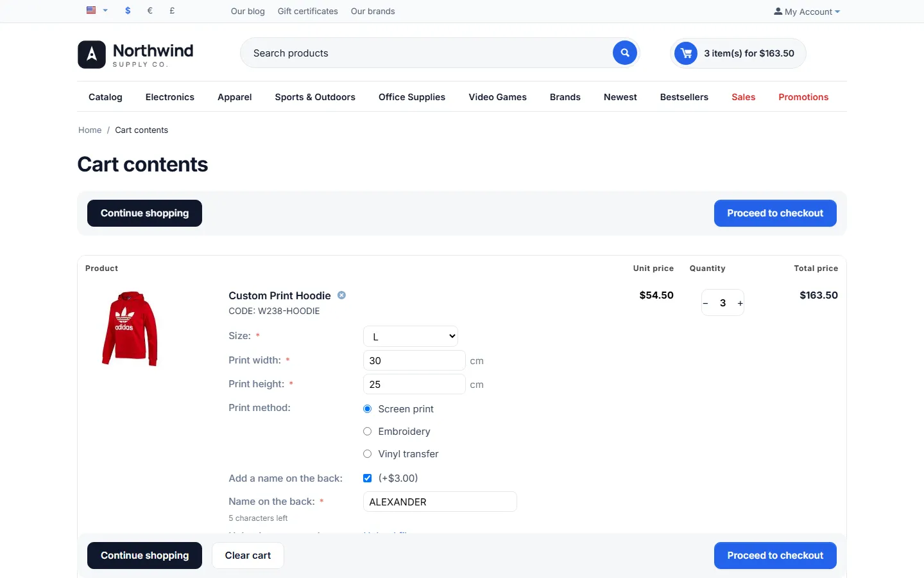
Task: Click the magnifier search icon button
Action: tap(624, 53)
